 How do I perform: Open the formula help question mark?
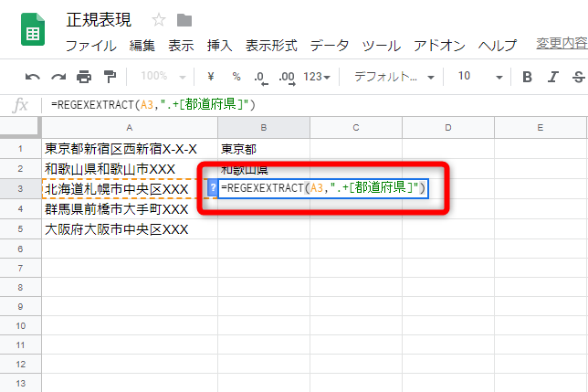[213, 187]
